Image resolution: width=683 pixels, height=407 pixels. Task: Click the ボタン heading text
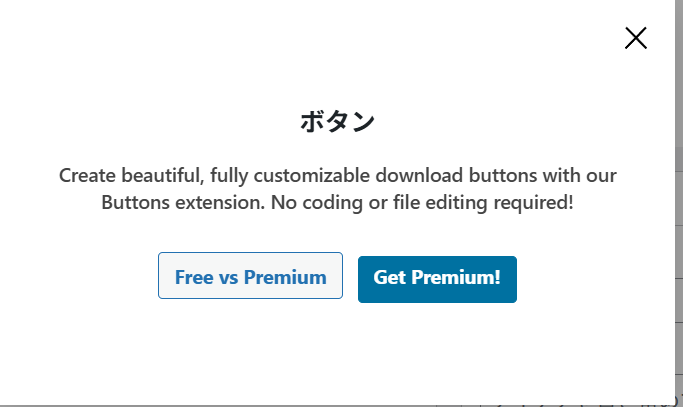(x=337, y=122)
